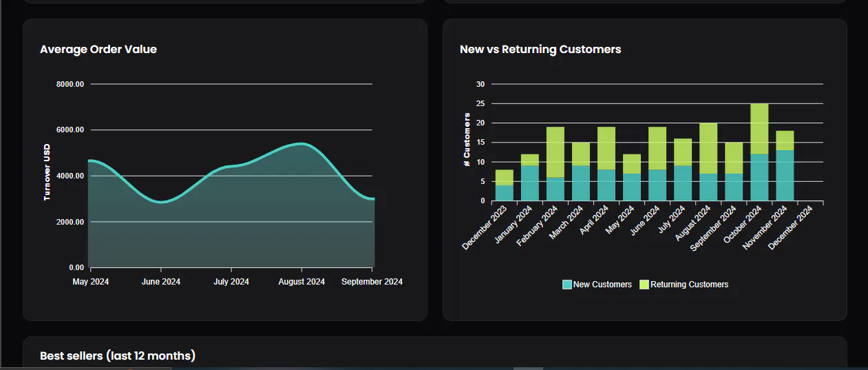Screen dimensions: 868x370
Task: Toggle the Returning Customers legend entry
Action: (684, 285)
